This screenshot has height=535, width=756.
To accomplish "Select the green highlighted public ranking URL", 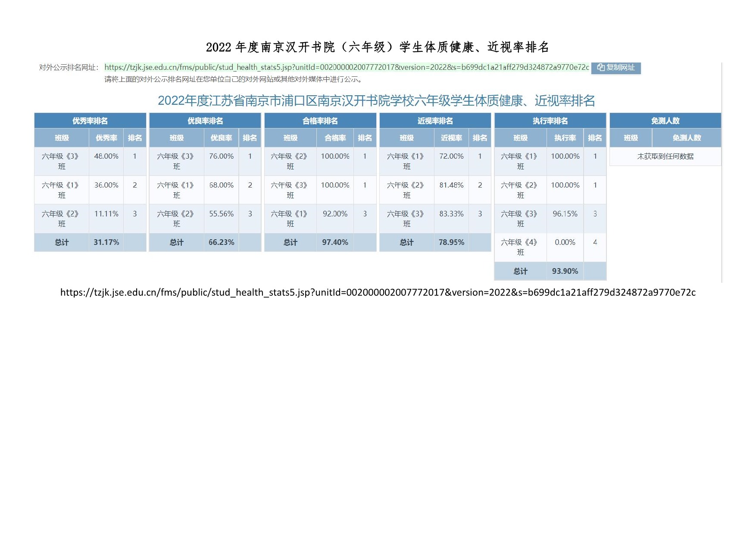I will (x=347, y=67).
